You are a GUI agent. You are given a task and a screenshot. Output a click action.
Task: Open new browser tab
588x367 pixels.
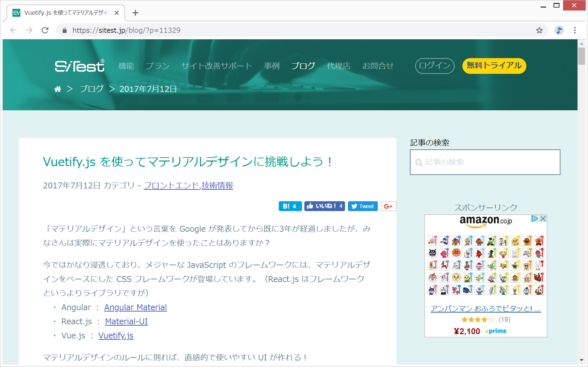point(135,13)
